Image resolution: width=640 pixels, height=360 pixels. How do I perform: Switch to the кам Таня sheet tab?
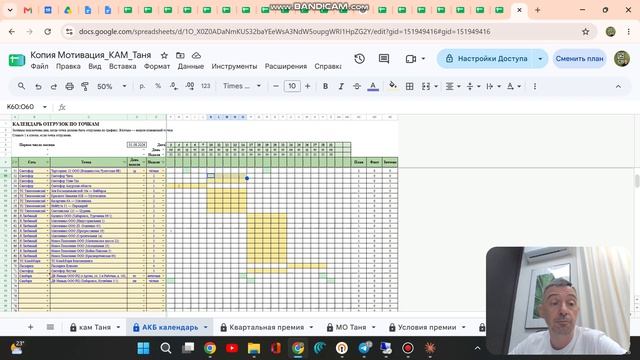click(x=94, y=327)
